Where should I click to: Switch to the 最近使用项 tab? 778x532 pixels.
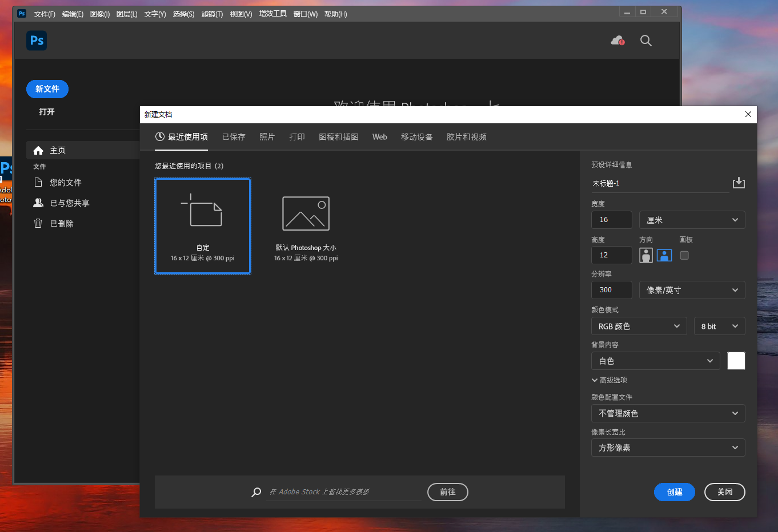[182, 137]
